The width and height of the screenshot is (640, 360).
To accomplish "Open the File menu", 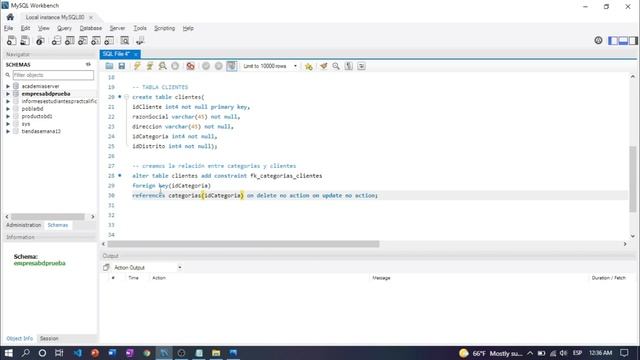I will [x=9, y=28].
